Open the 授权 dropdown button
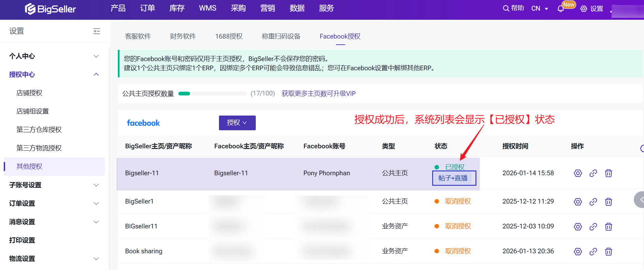This screenshot has width=644, height=270. click(x=237, y=123)
